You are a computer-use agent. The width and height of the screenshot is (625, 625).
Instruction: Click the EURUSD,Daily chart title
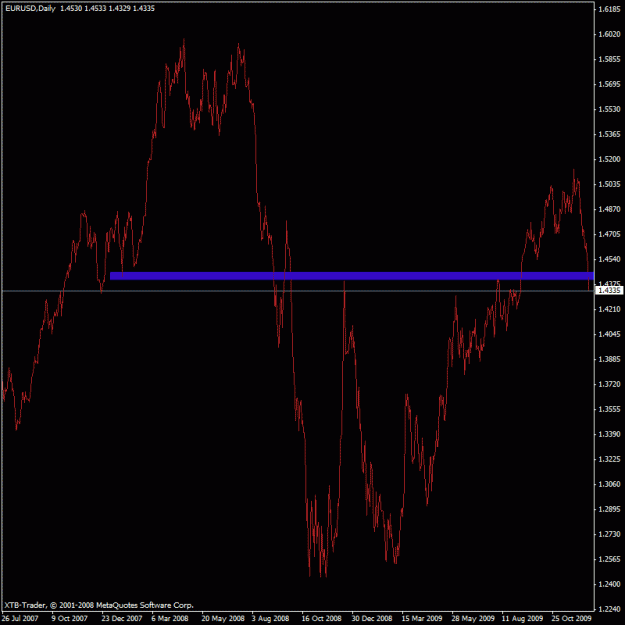tap(30, 8)
